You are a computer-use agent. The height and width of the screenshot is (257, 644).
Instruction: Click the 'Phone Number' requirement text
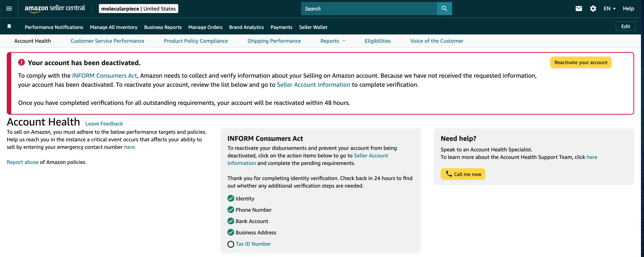pyautogui.click(x=254, y=210)
